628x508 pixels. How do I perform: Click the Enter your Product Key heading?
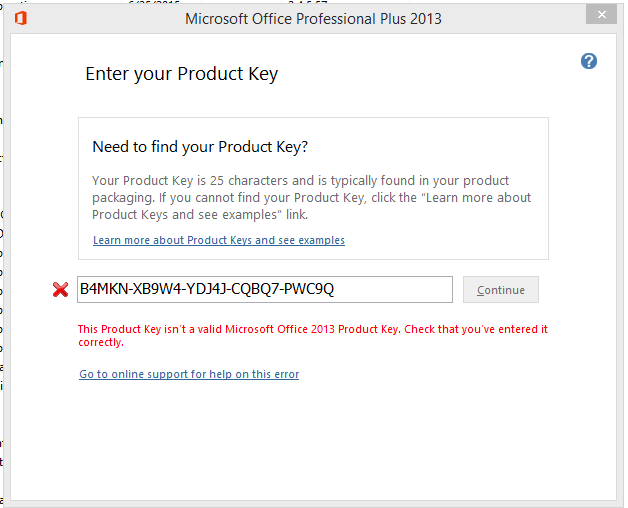tap(181, 74)
